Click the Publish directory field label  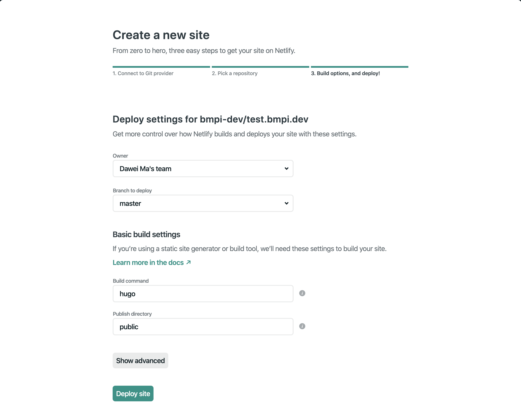(132, 314)
